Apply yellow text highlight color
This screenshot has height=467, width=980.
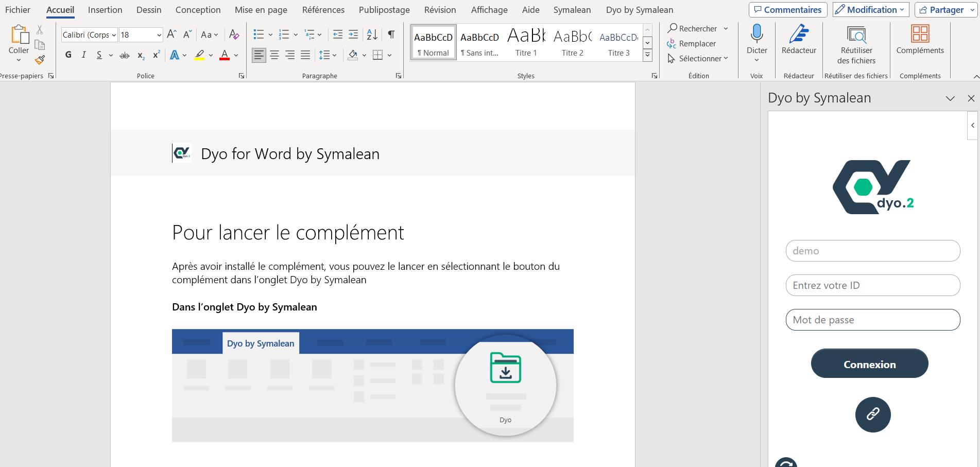coord(199,55)
